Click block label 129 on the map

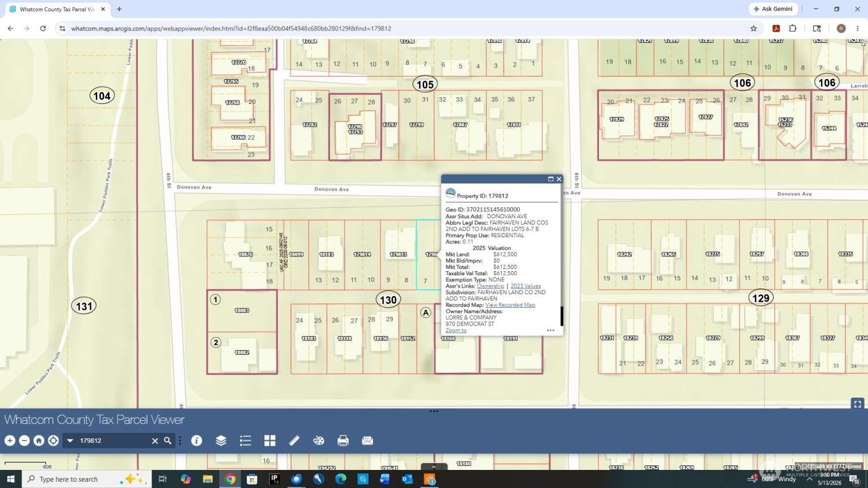[761, 298]
